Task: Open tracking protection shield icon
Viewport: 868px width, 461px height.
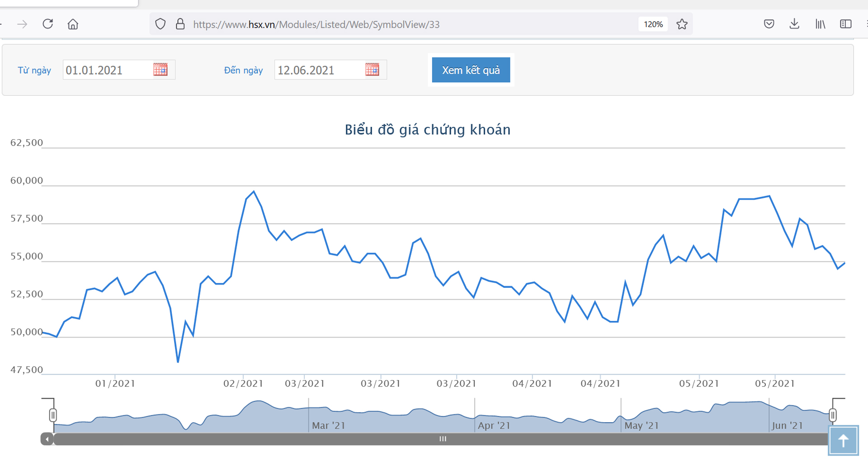Action: [160, 24]
